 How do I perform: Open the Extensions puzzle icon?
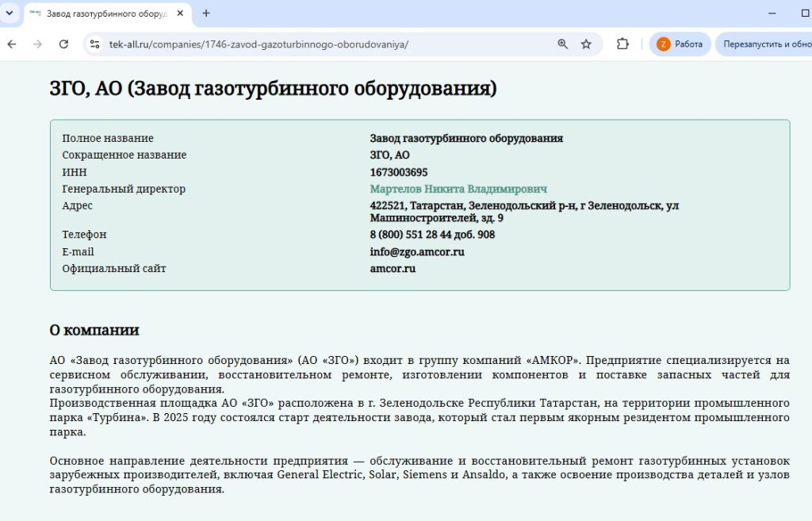point(623,44)
